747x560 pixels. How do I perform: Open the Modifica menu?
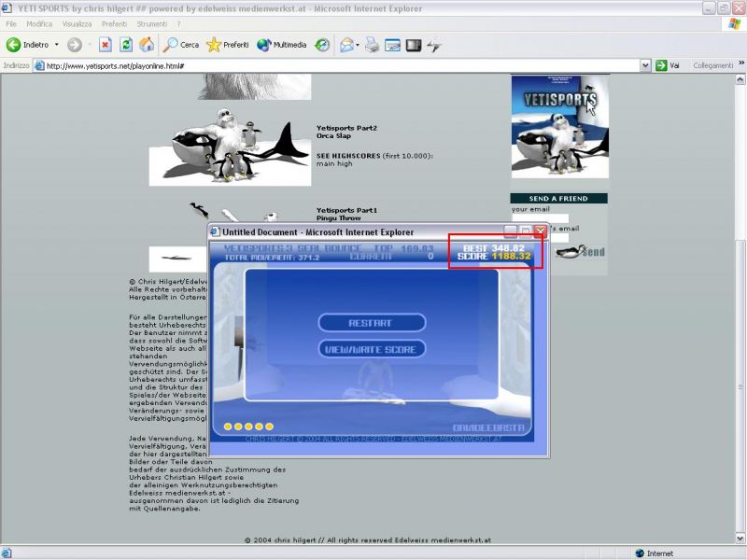tap(39, 24)
